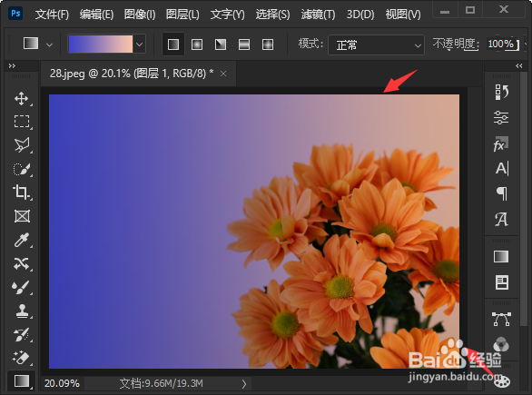Select the Brush tool
The height and width of the screenshot is (395, 532).
tap(22, 288)
